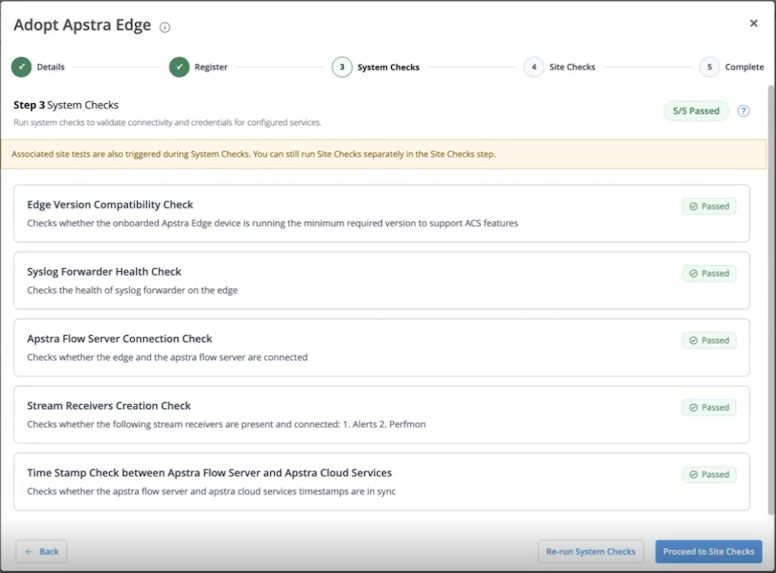Image resolution: width=776 pixels, height=573 pixels.
Task: Click Proceed to Site Checks button
Action: [709, 551]
